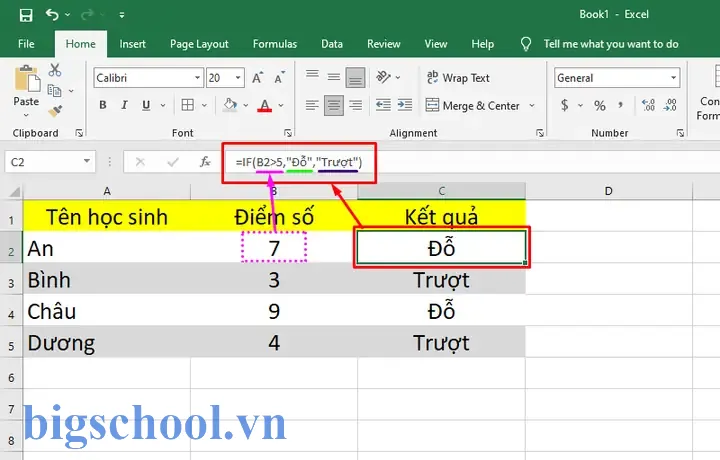The height and width of the screenshot is (460, 720).
Task: Expand Merge & Center options arrow
Action: (x=532, y=106)
